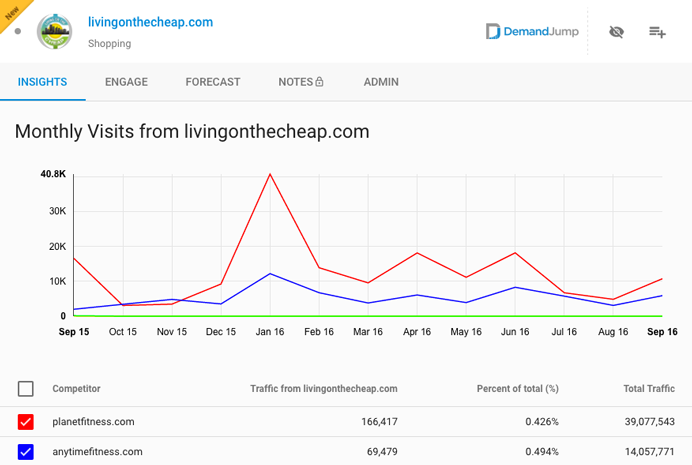
Task: Go to the ADMIN tab
Action: click(x=381, y=82)
